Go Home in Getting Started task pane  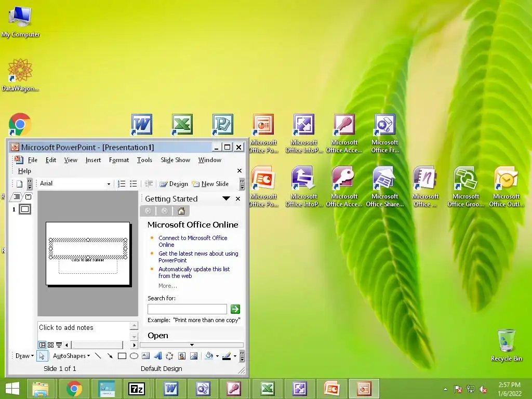(181, 211)
